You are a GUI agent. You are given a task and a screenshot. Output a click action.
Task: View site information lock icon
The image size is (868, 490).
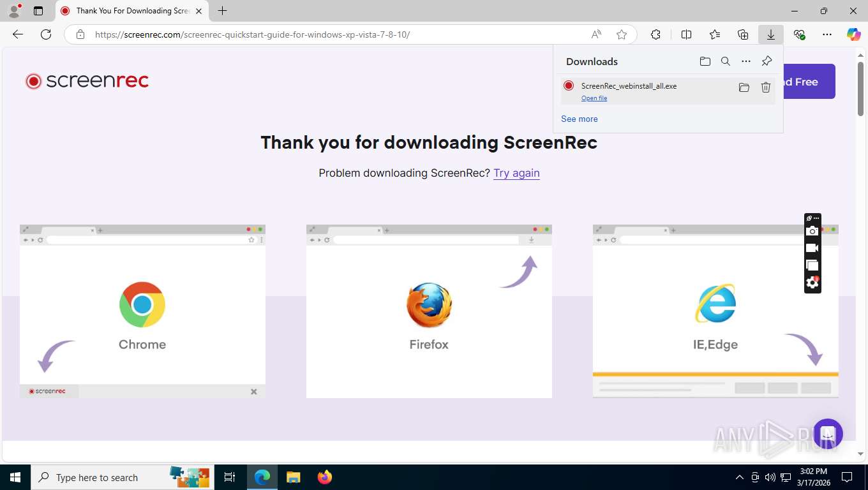(x=80, y=34)
